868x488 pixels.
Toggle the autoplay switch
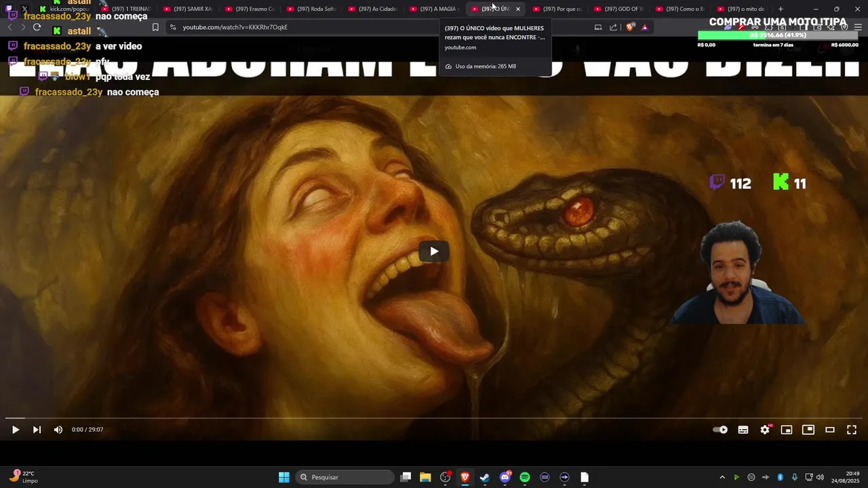click(720, 430)
